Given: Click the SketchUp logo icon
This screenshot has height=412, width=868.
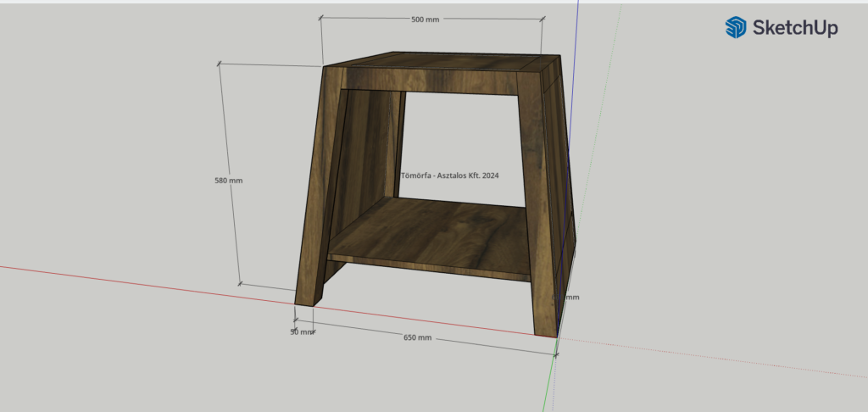Looking at the screenshot, I should (x=735, y=28).
